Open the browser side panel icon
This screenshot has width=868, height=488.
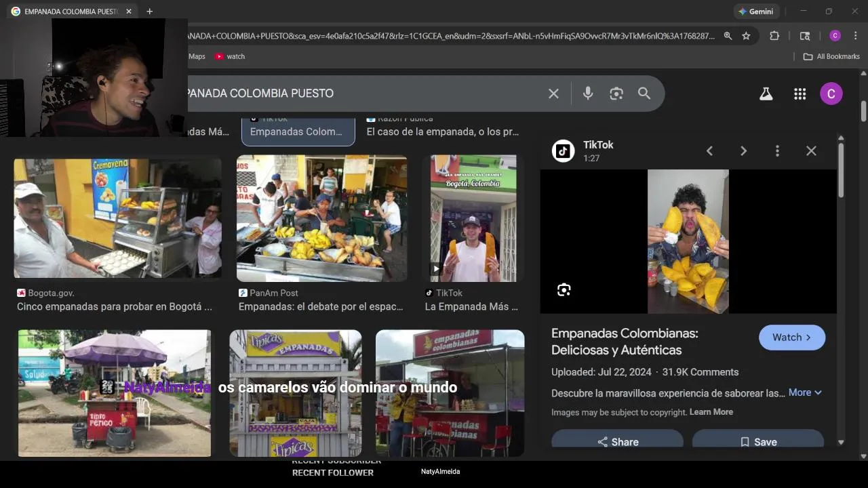805,36
